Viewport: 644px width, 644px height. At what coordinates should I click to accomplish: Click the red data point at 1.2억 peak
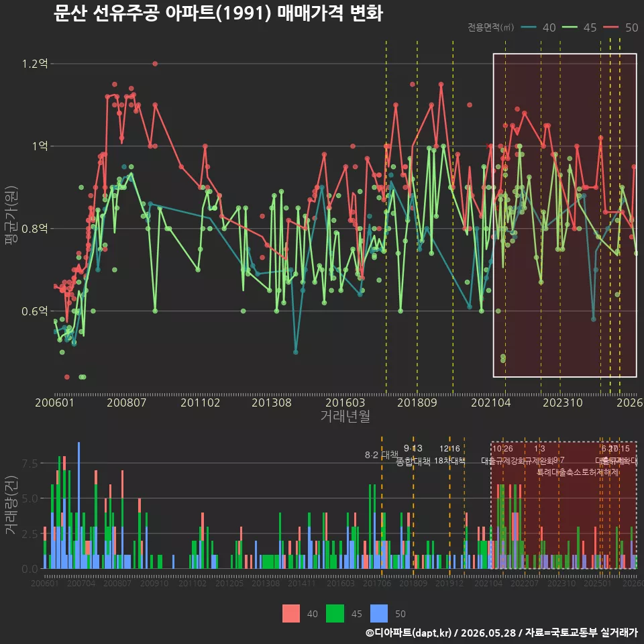click(x=155, y=64)
